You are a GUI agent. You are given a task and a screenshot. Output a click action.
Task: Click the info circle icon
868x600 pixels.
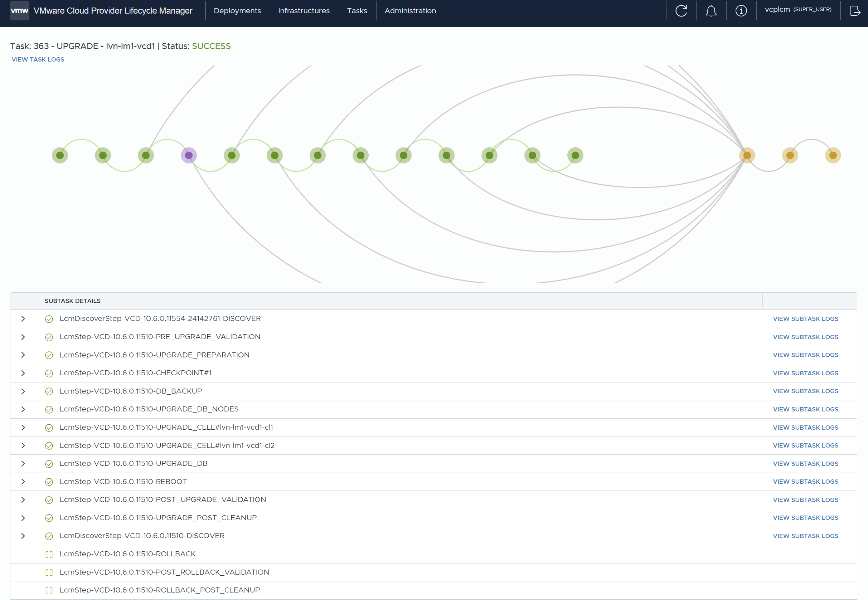741,10
